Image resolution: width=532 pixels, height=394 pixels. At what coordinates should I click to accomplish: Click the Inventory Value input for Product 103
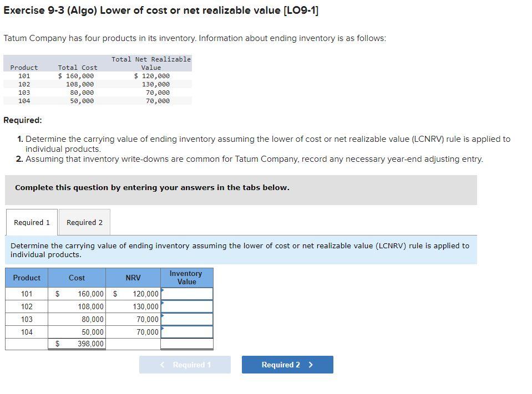186,319
